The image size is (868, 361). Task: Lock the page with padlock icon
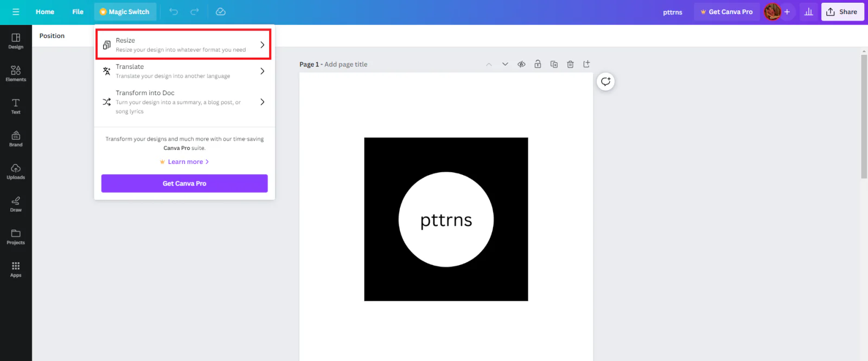pyautogui.click(x=538, y=64)
